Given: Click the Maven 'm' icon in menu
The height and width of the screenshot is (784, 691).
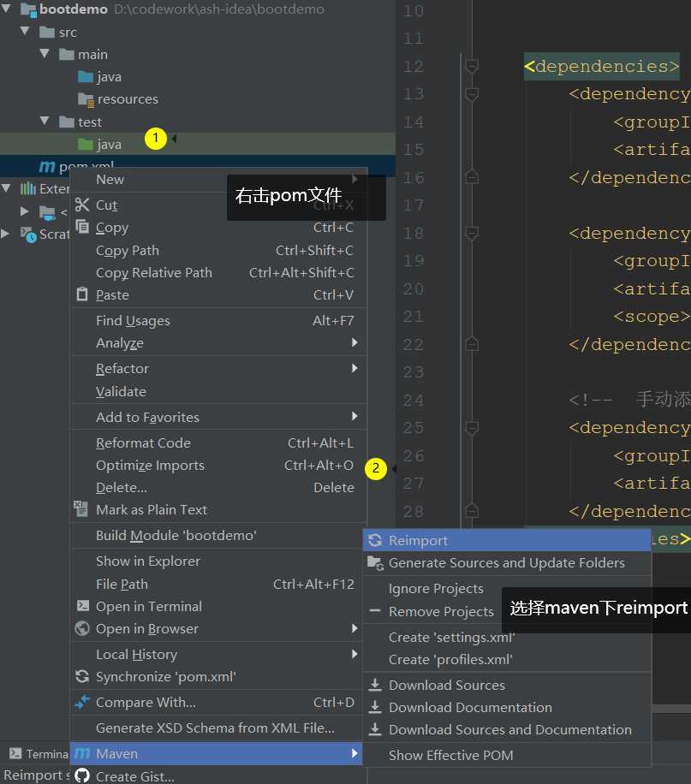Looking at the screenshot, I should pyautogui.click(x=82, y=753).
